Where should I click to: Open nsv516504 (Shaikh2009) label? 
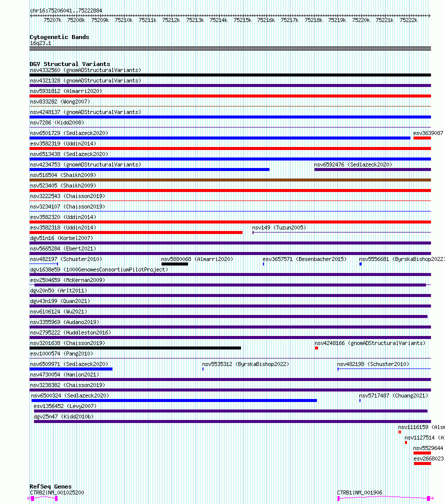coord(63,175)
